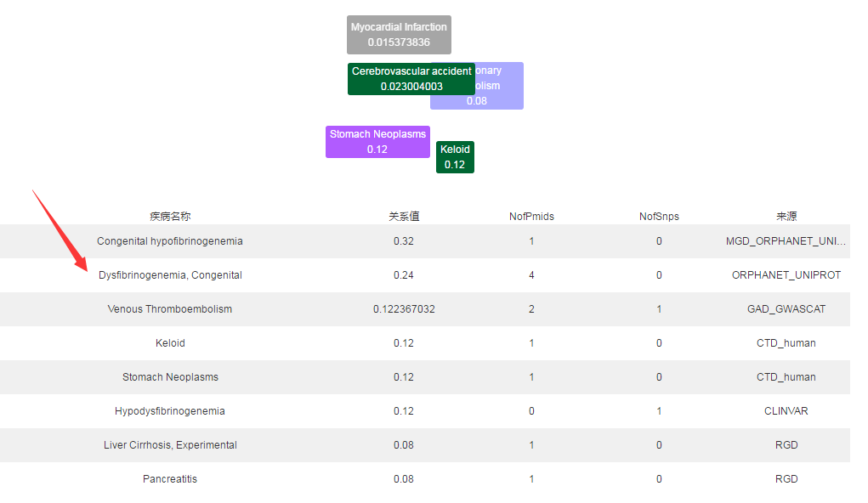Click the 疾病名称 column header

coord(170,217)
